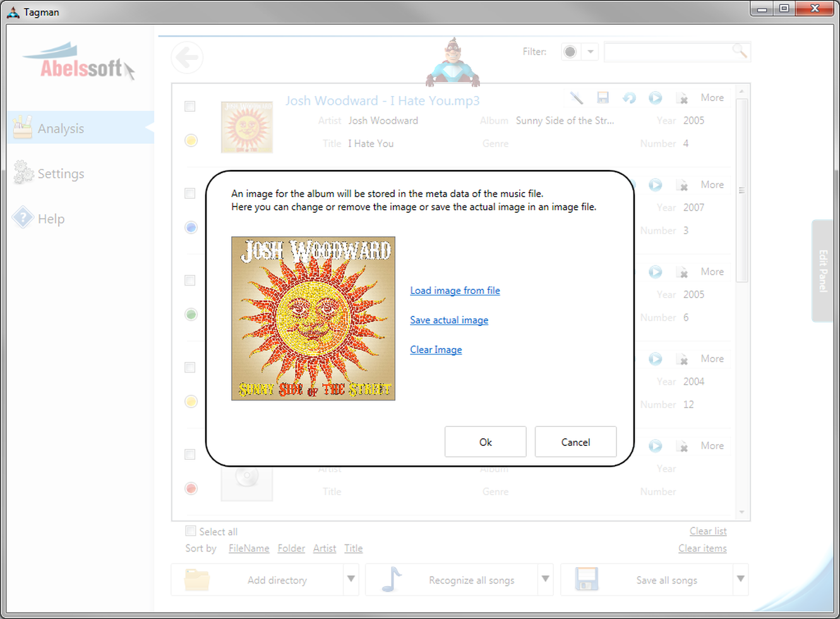Click the Josh Woodward album cover image
The image size is (840, 619).
pos(313,318)
